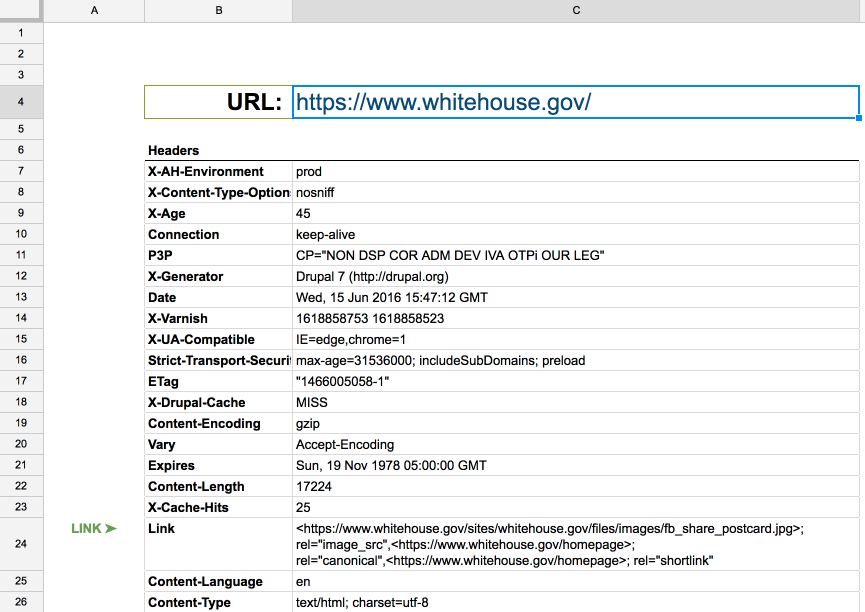Image resolution: width=865 pixels, height=612 pixels.
Task: Click the 'X-Content-Type-Options' header cell
Action: click(218, 193)
